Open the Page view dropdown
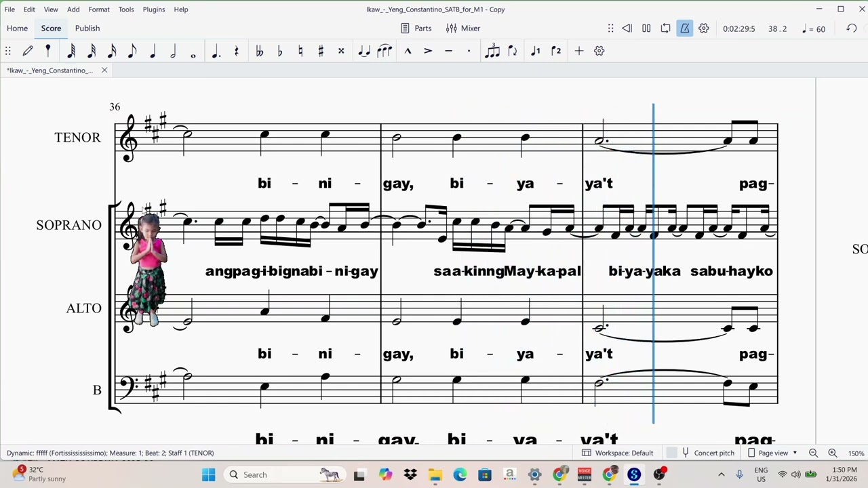Image resolution: width=868 pixels, height=488 pixels. pyautogui.click(x=773, y=453)
